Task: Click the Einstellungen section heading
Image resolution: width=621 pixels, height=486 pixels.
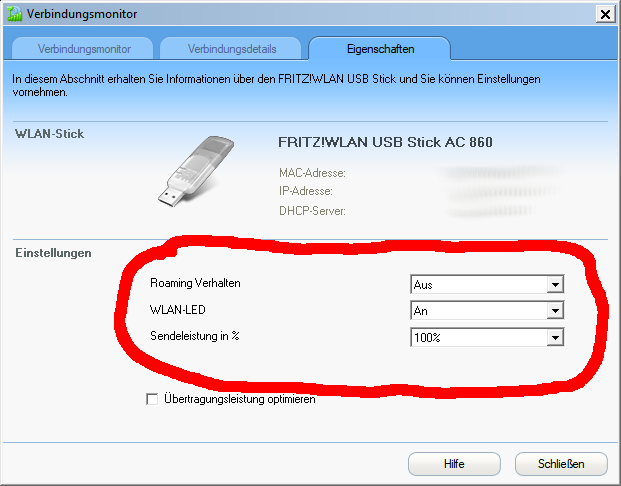Action: pos(53,253)
